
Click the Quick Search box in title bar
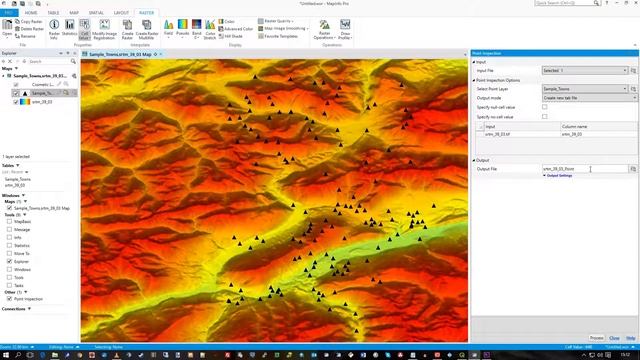click(x=568, y=3)
